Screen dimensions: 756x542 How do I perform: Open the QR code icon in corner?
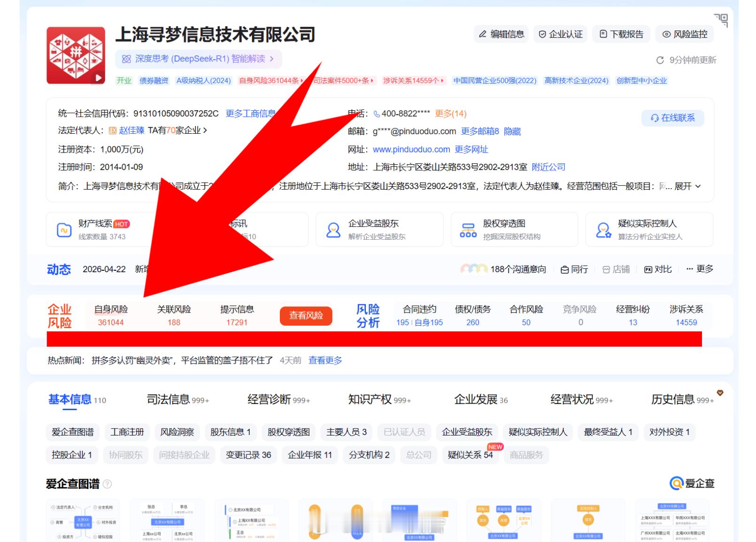[721, 20]
